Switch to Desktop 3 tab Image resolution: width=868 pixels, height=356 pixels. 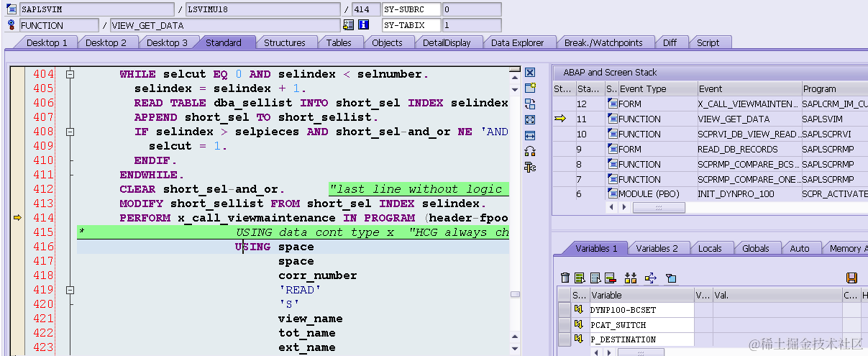pyautogui.click(x=167, y=42)
